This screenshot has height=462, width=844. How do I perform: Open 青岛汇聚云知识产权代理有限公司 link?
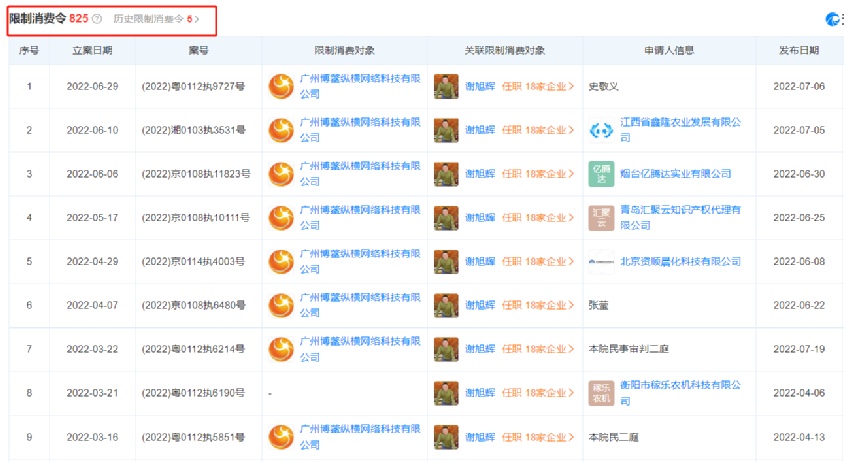tap(680, 218)
